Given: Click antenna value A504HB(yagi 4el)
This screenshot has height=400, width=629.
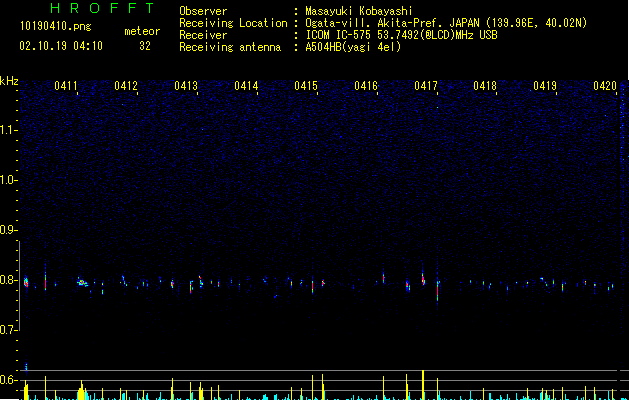Looking at the screenshot, I should pyautogui.click(x=353, y=47).
